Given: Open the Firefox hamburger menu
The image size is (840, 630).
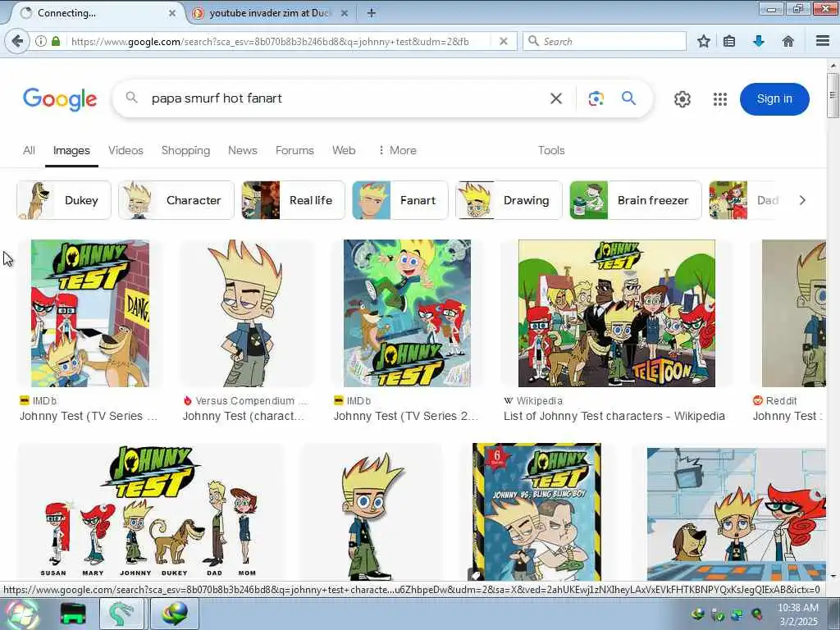Looking at the screenshot, I should (x=823, y=41).
